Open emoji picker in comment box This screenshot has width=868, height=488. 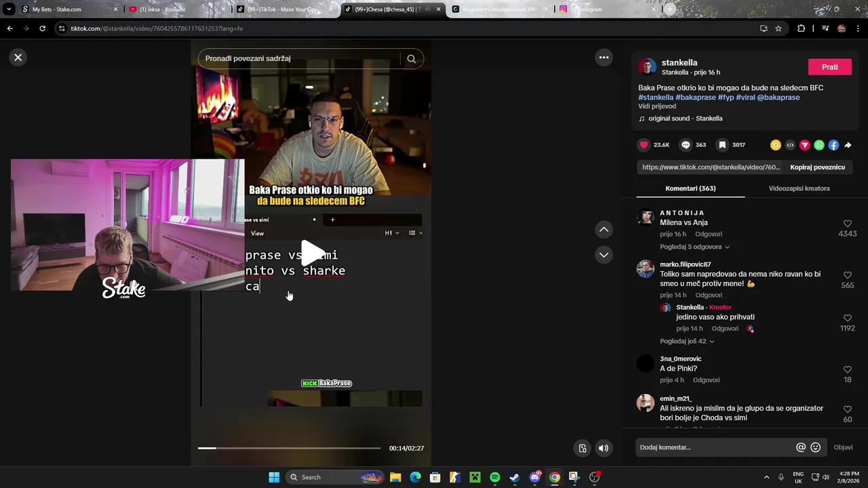(816, 447)
